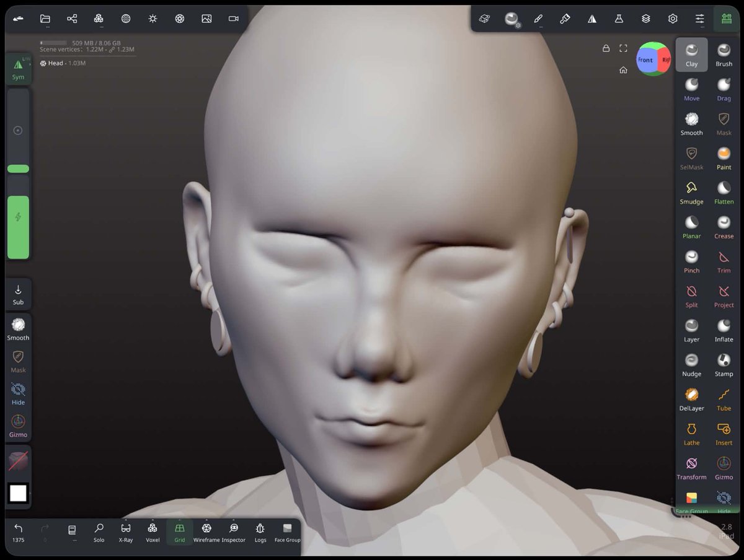Select the SelMask tool
Screen dimensions: 744x560
click(x=692, y=158)
